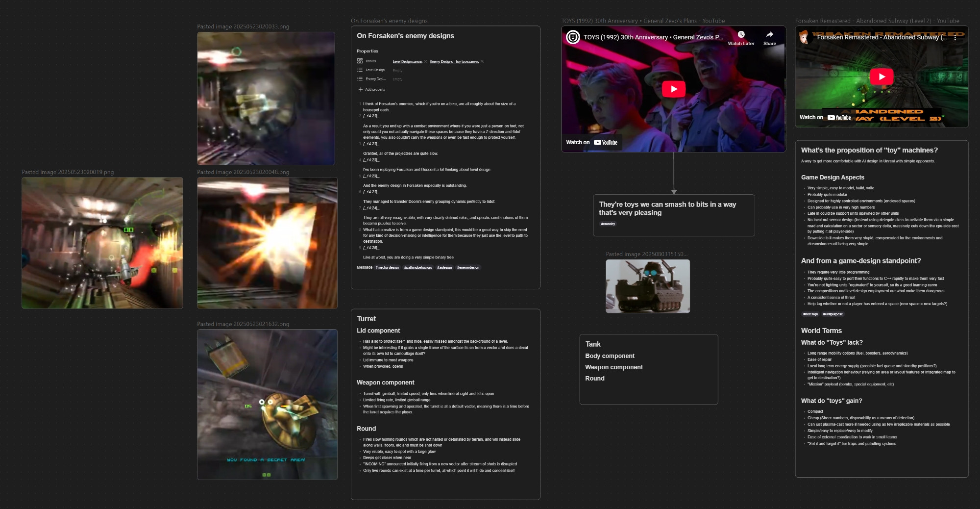This screenshot has height=509, width=980.
Task: Click the #pathingbehaviors tag
Action: click(x=418, y=268)
